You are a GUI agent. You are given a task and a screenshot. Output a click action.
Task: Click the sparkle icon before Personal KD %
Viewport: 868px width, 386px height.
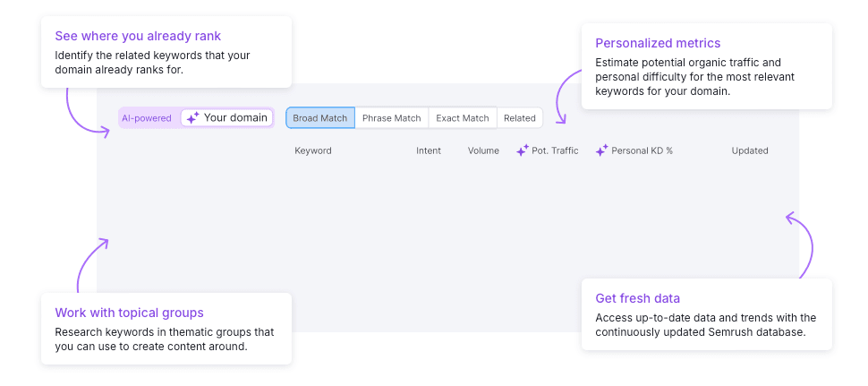coord(602,150)
